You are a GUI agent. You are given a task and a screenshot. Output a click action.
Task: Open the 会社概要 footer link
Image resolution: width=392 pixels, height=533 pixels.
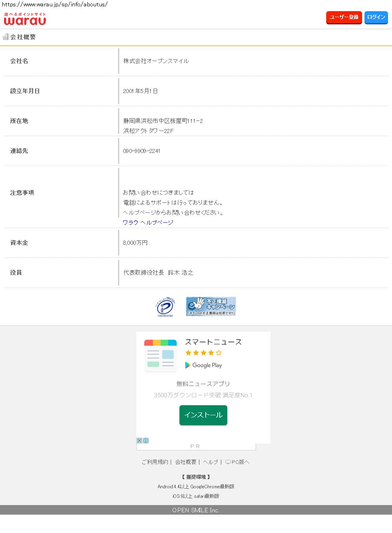coord(186,462)
